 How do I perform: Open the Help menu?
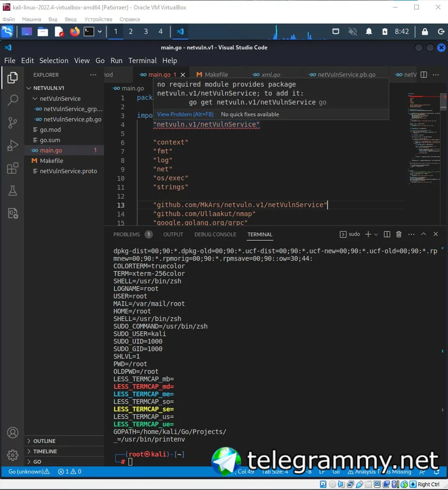(169, 61)
